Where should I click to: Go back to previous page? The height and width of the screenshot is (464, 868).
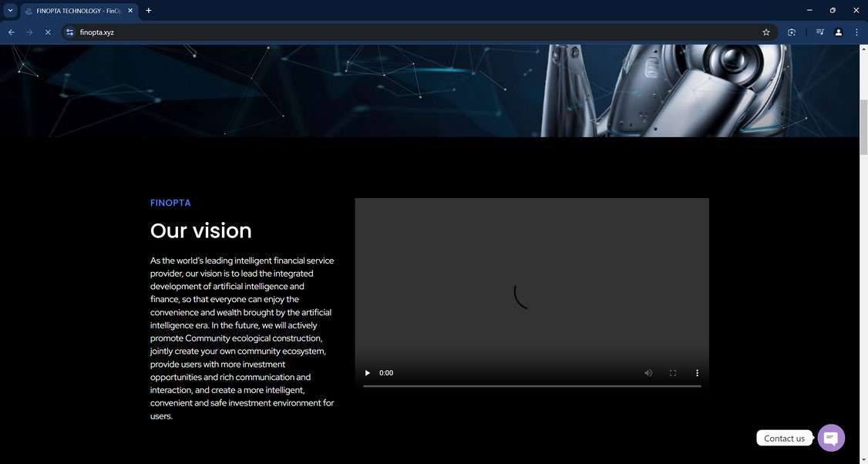tap(11, 32)
